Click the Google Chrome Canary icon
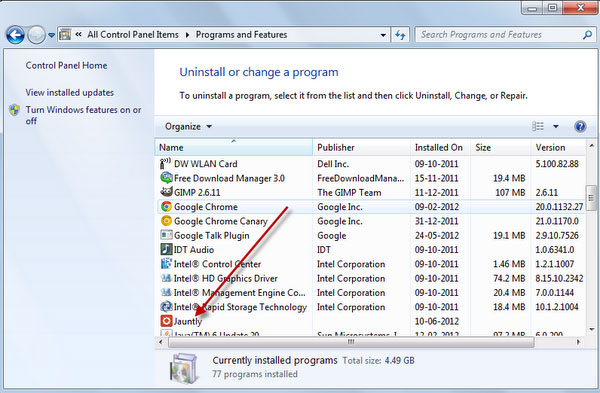 click(166, 221)
